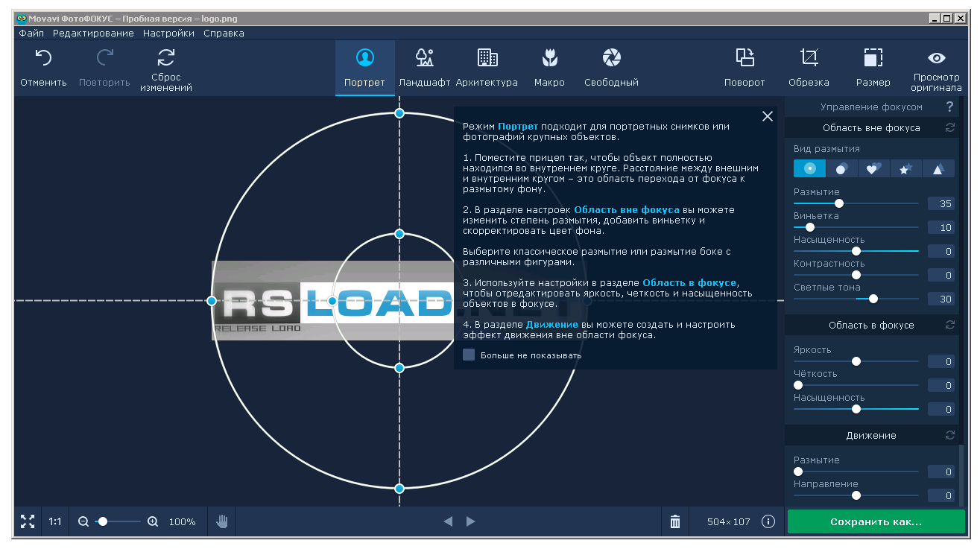Click the Направление value field
The image size is (980, 549).
pos(941,496)
